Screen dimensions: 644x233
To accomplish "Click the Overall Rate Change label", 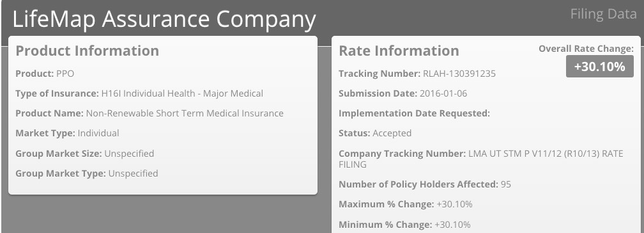I will point(586,49).
